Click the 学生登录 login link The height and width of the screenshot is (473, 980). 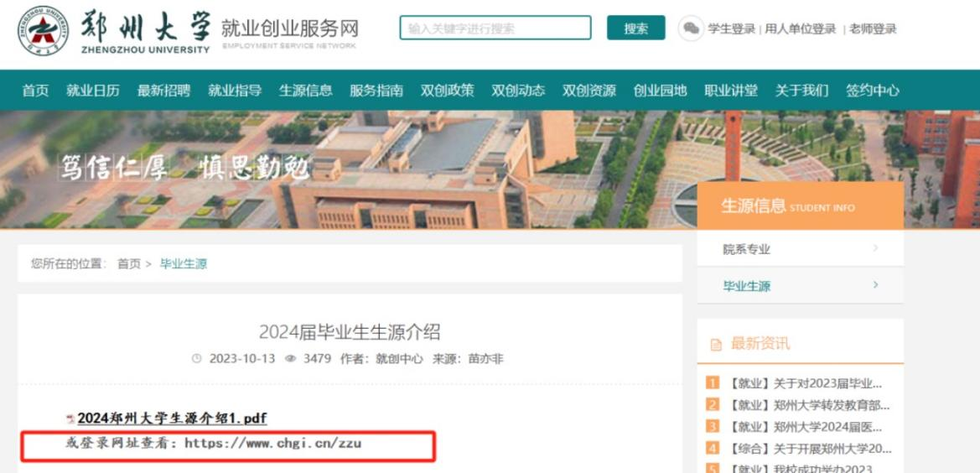click(x=731, y=29)
